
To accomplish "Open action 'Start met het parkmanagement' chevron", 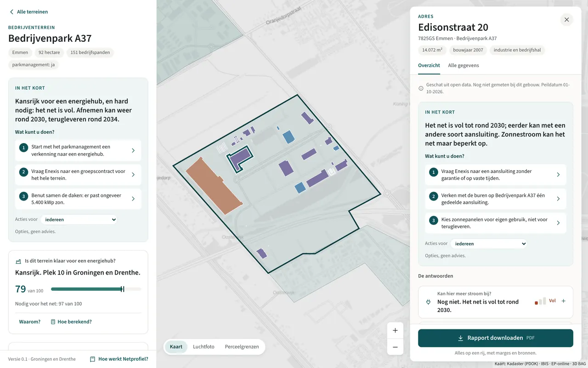I will click(x=133, y=150).
